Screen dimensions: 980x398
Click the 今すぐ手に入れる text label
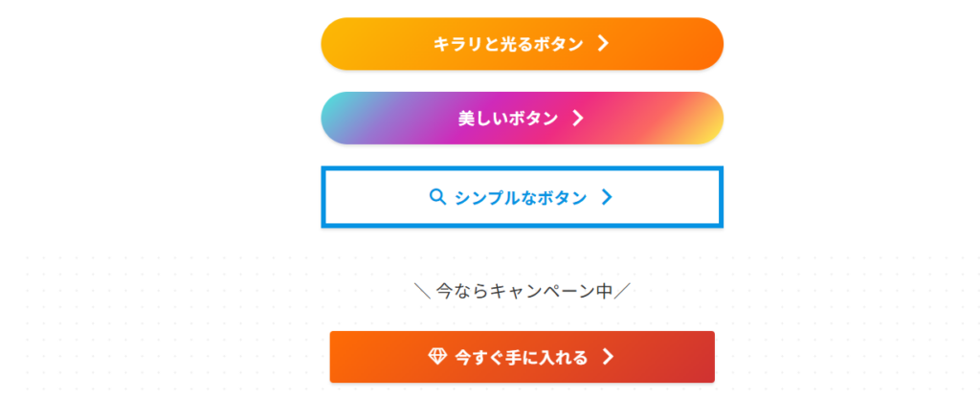[522, 357]
